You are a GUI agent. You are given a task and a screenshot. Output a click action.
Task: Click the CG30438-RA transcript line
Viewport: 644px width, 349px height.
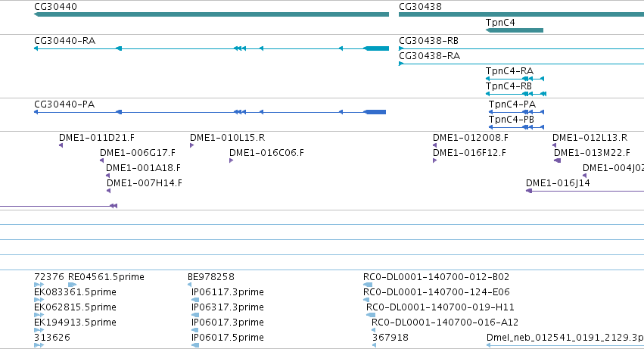coord(521,64)
